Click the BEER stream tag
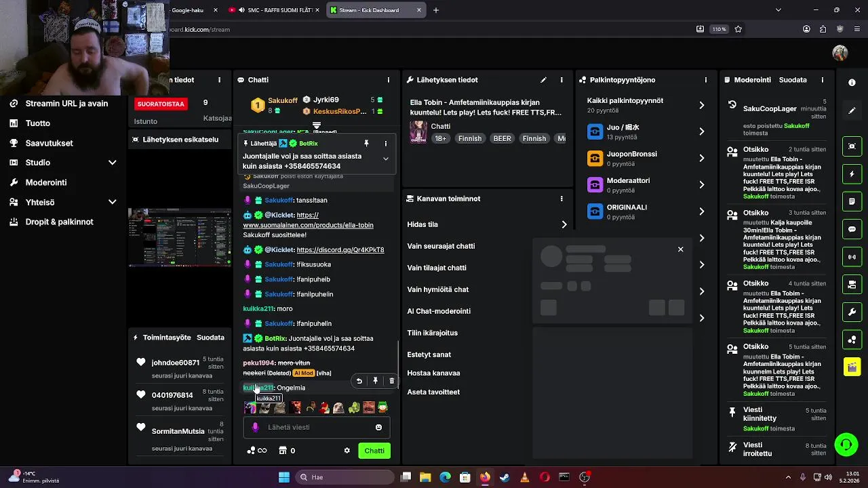This screenshot has width=868, height=488. pyautogui.click(x=502, y=138)
